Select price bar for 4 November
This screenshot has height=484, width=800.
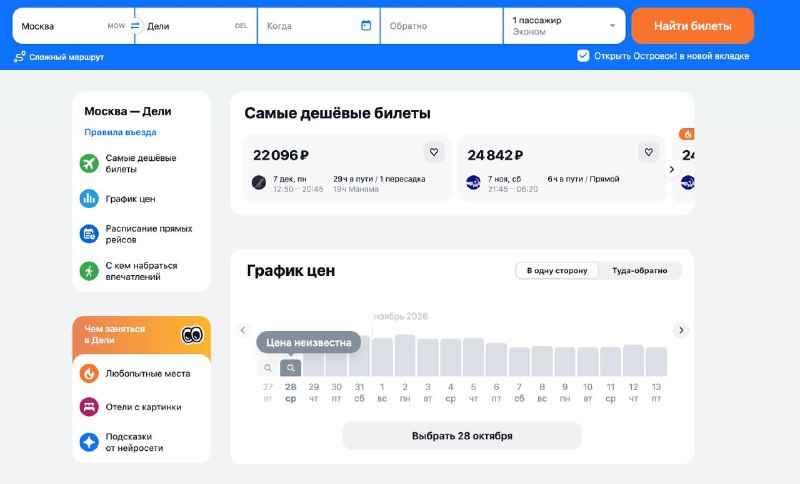(451, 358)
